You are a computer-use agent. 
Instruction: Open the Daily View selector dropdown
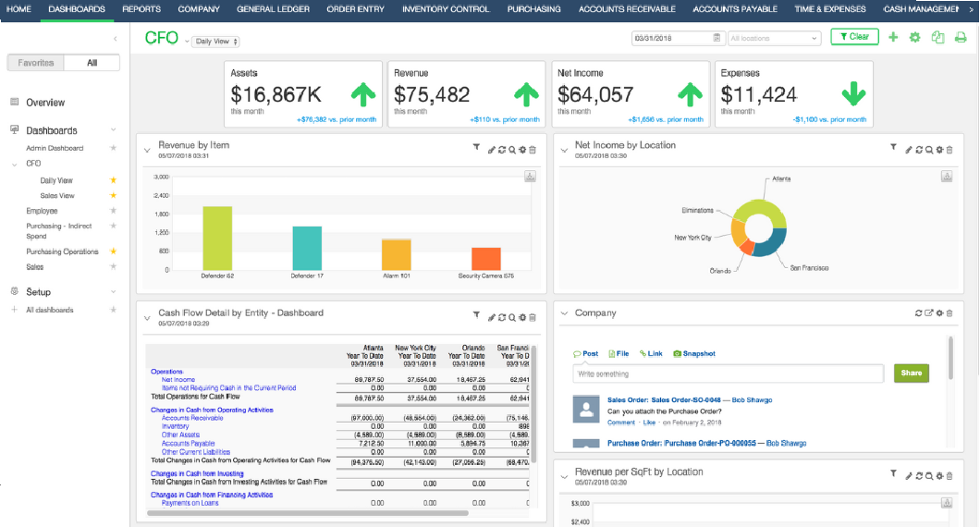[215, 42]
